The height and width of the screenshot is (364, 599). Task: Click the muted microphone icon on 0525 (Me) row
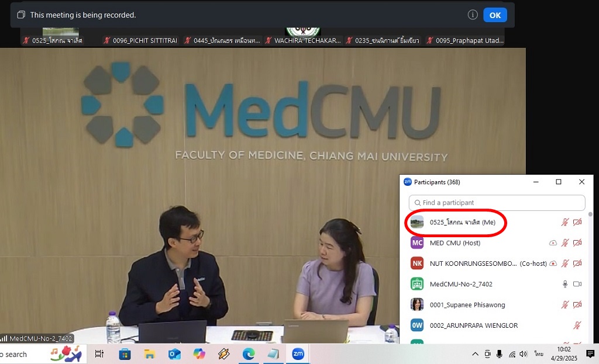[x=564, y=222]
